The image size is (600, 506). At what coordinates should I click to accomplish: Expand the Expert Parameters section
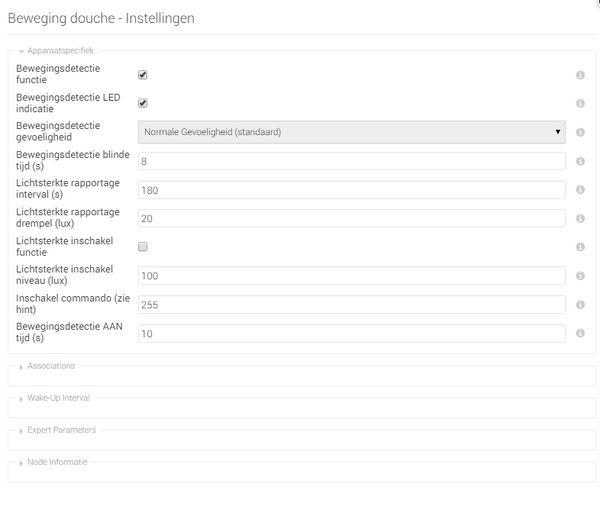pyautogui.click(x=58, y=430)
